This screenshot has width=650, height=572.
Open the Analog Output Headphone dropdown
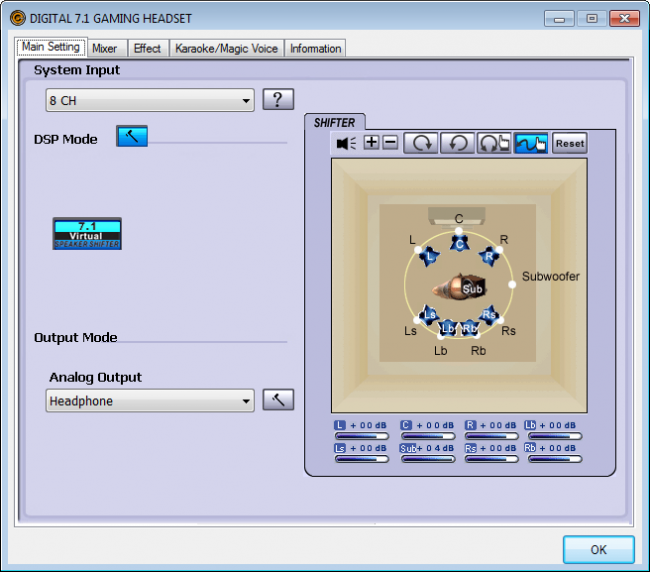coord(150,400)
